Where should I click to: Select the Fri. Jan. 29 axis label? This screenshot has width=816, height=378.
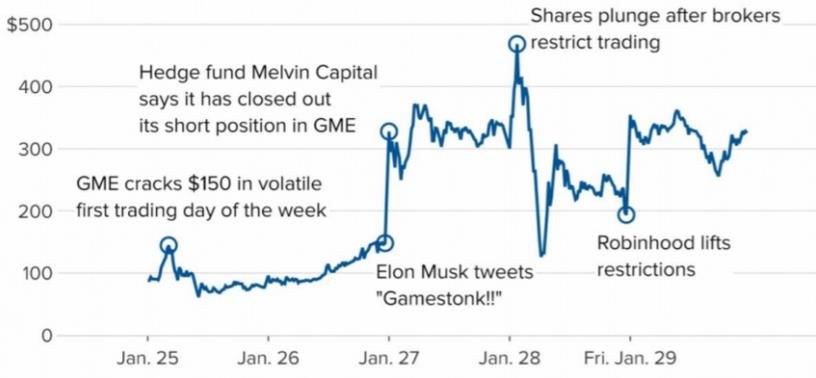pyautogui.click(x=630, y=359)
